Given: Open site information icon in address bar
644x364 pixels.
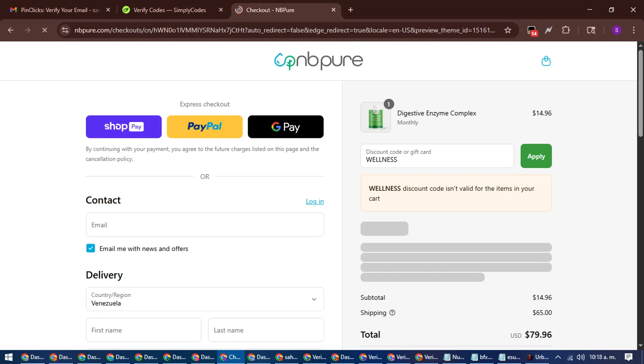Looking at the screenshot, I should click(65, 30).
